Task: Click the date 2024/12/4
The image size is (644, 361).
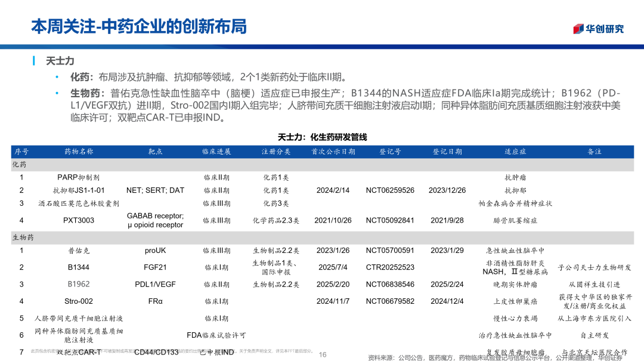Action: click(x=447, y=301)
